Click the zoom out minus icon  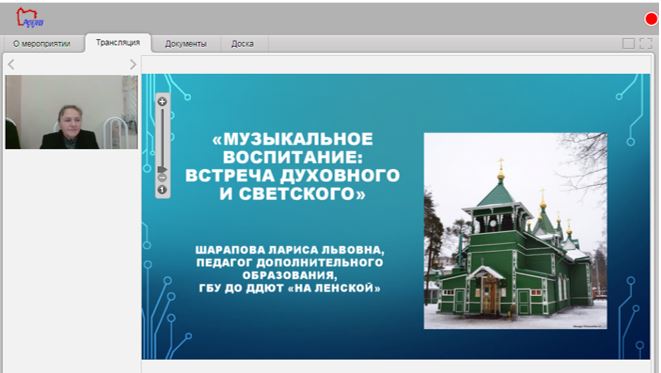[162, 178]
